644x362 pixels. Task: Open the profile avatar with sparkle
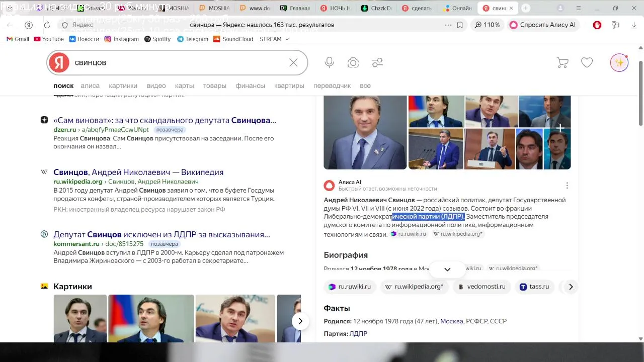[x=619, y=62]
